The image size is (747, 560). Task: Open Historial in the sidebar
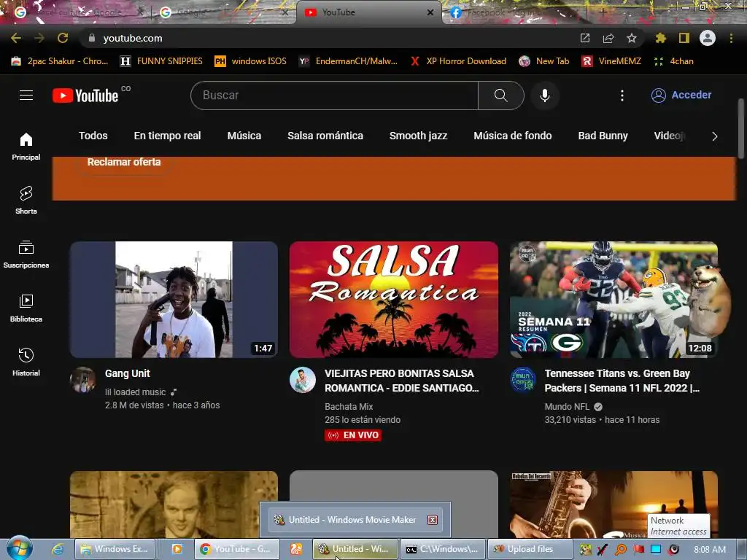(26, 362)
